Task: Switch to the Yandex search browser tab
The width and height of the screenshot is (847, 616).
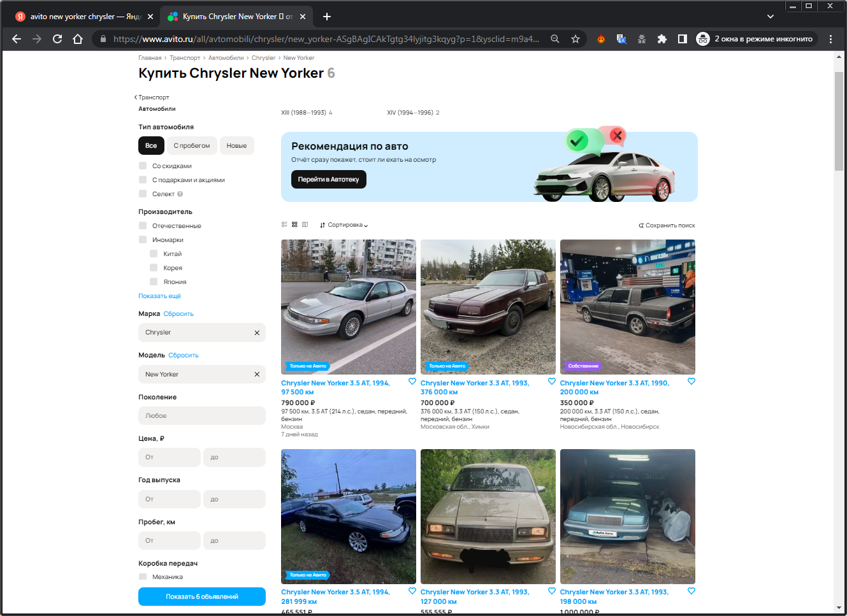Action: pyautogui.click(x=84, y=17)
